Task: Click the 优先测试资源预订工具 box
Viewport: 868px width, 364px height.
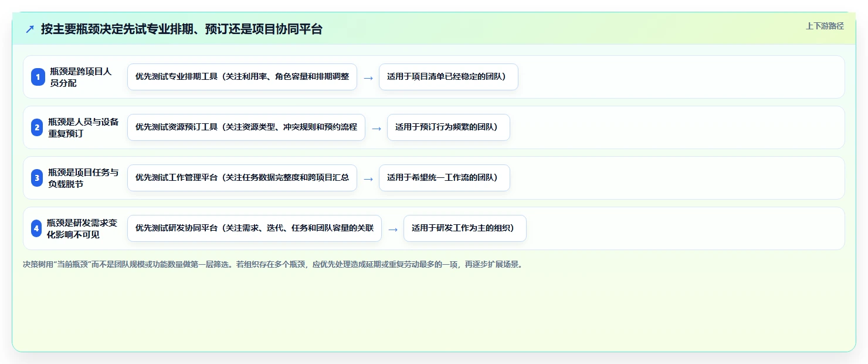Action: (246, 127)
